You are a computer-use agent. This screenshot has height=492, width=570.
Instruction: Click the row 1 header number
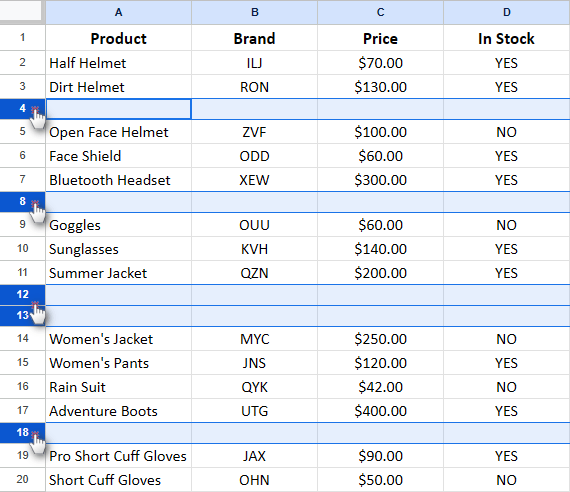pos(23,37)
